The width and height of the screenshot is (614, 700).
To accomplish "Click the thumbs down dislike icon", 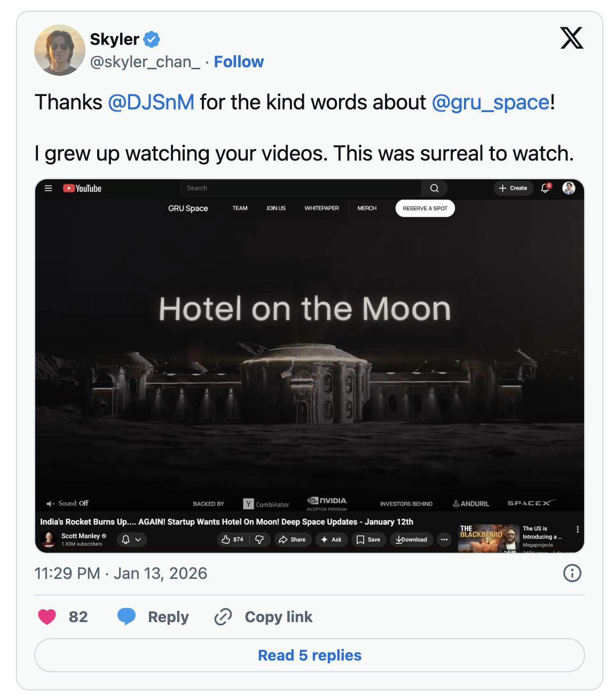I will tap(259, 539).
